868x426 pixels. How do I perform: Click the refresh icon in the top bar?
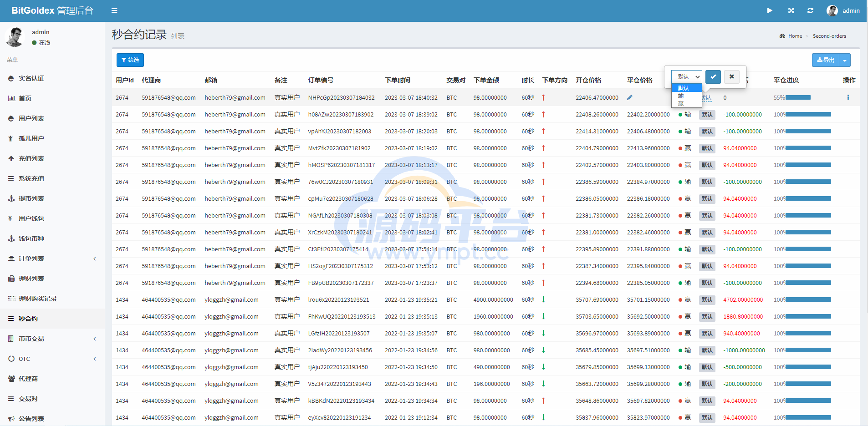pos(810,10)
